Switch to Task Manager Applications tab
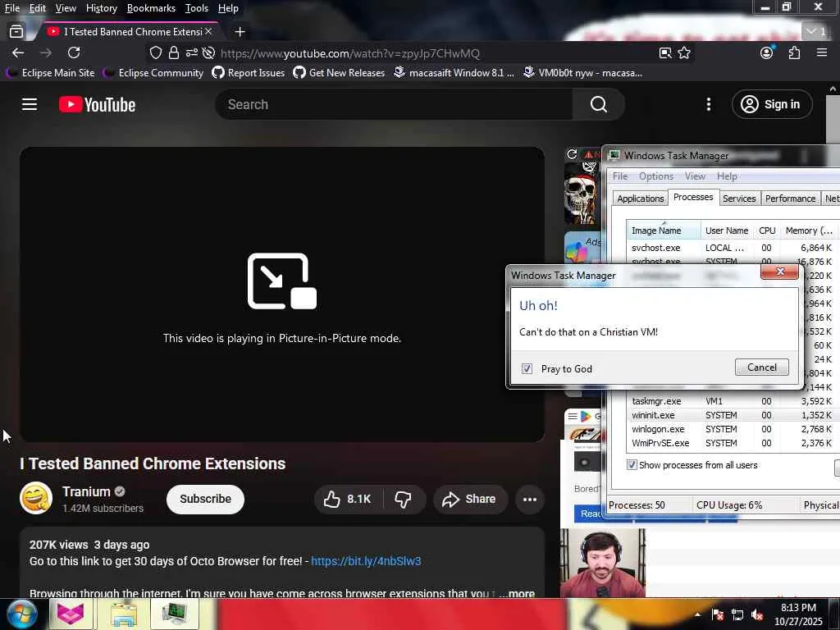The image size is (840, 630). (640, 199)
